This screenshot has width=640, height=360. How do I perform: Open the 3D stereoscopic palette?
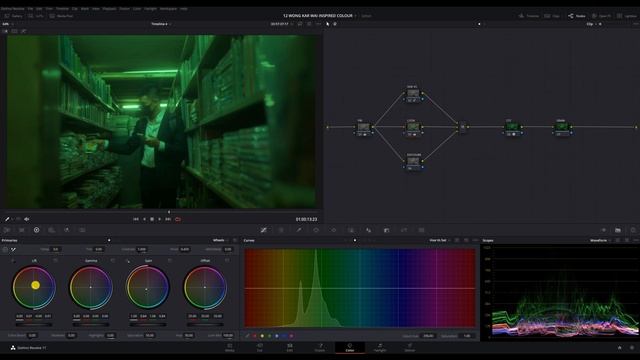tap(422, 230)
